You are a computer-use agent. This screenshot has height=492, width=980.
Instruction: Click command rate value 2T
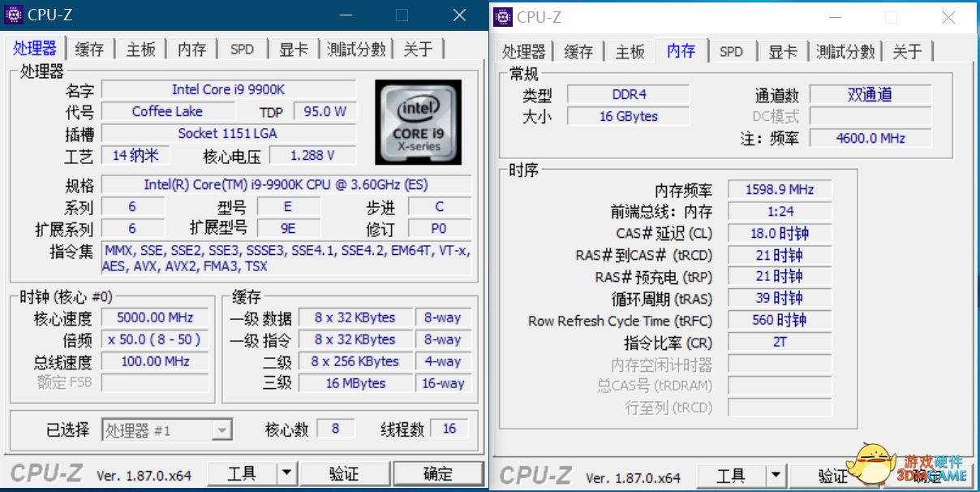coord(780,342)
